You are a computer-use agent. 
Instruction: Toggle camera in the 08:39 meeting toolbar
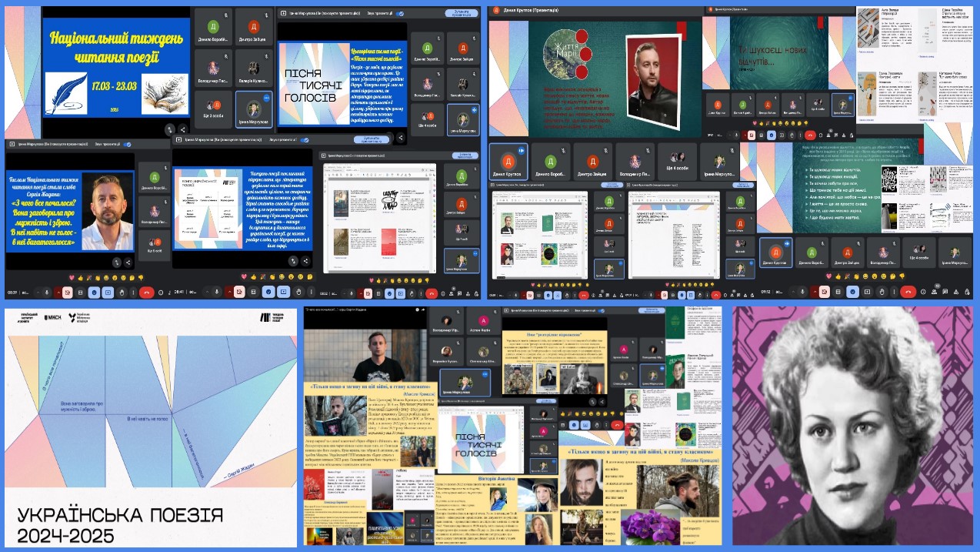click(x=68, y=293)
